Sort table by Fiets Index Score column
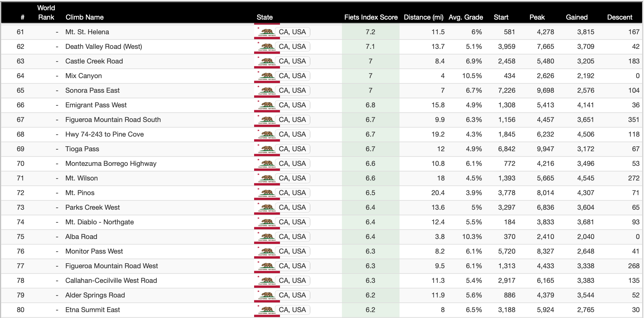 (x=371, y=17)
